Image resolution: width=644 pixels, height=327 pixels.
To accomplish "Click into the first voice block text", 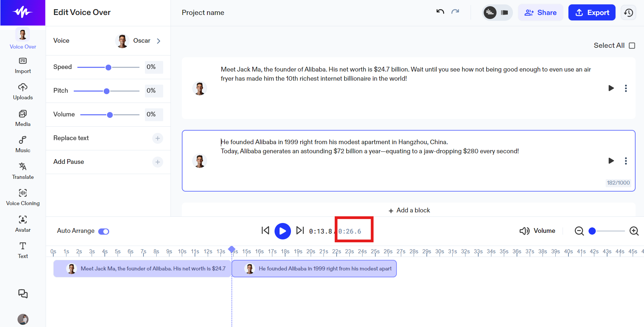I will (x=406, y=74).
